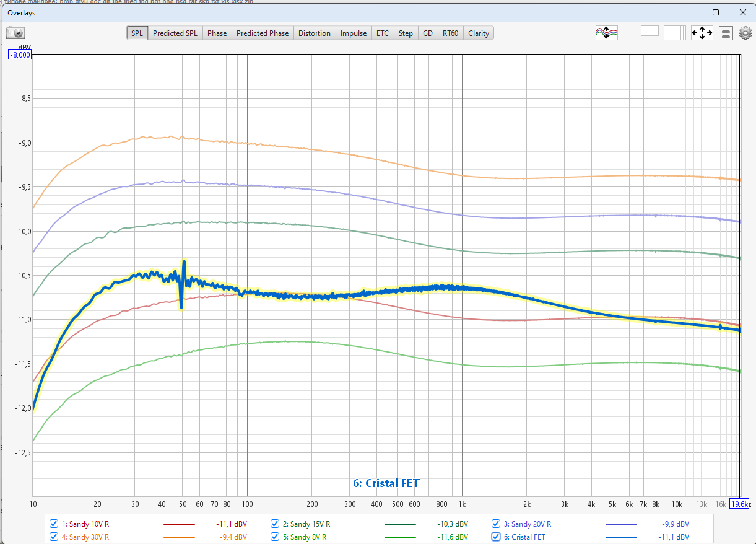Uncheck the Sandy 10V R trace checkbox
Screen dimensions: 756x544
point(54,524)
